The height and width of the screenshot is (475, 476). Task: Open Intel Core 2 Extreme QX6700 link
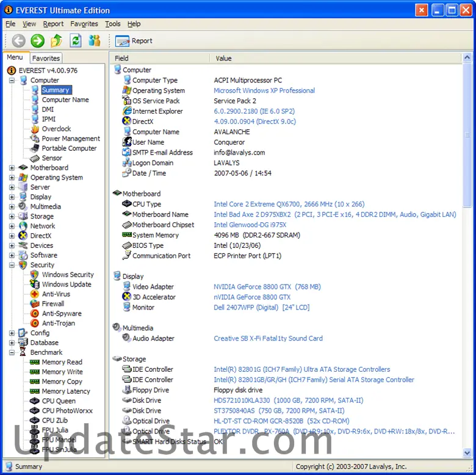pos(289,204)
